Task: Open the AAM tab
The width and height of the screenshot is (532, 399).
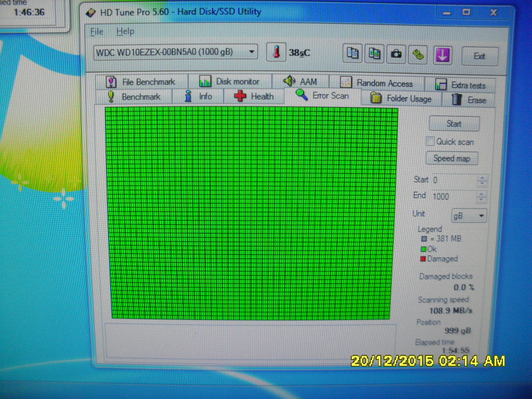Action: (300, 82)
